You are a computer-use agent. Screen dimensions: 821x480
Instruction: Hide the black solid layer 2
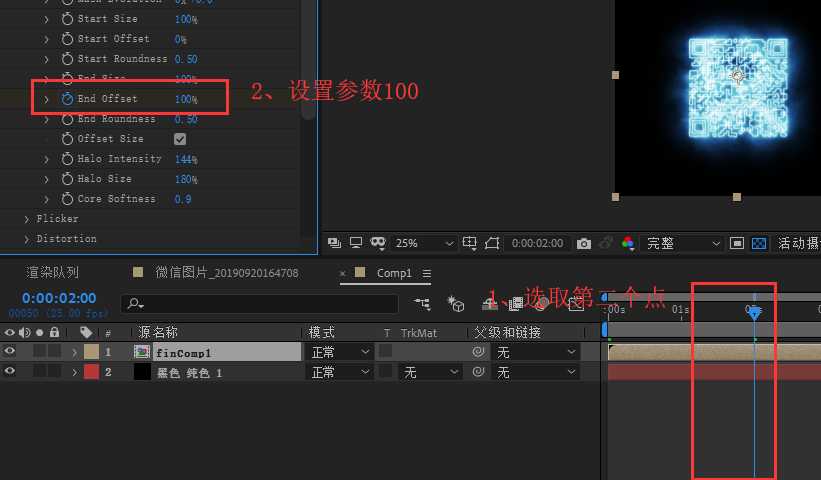coord(9,371)
